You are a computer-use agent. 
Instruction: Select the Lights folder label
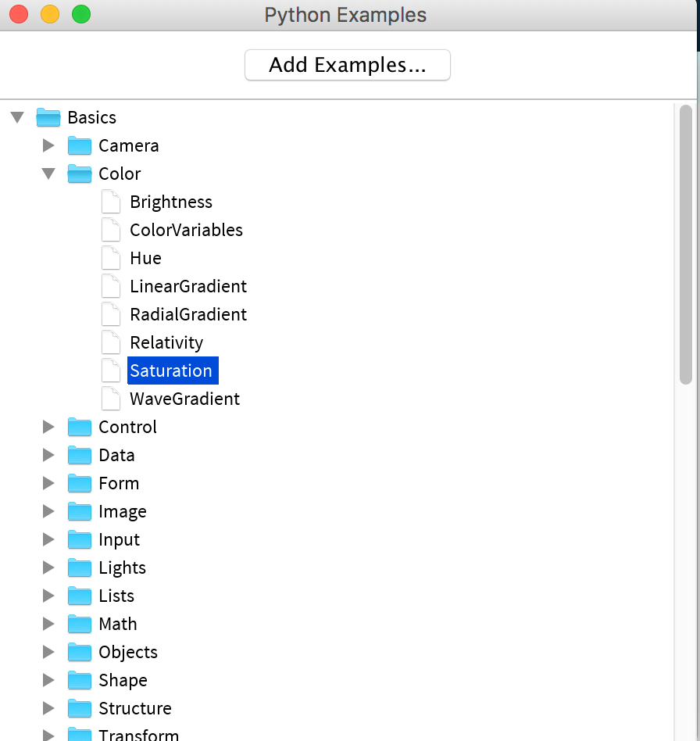pos(122,568)
